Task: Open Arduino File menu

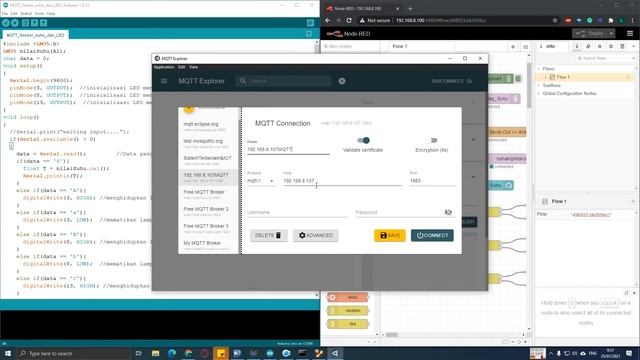Action: (4, 13)
